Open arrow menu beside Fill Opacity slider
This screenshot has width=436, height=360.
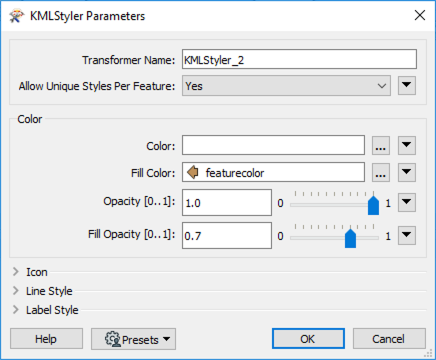click(407, 235)
